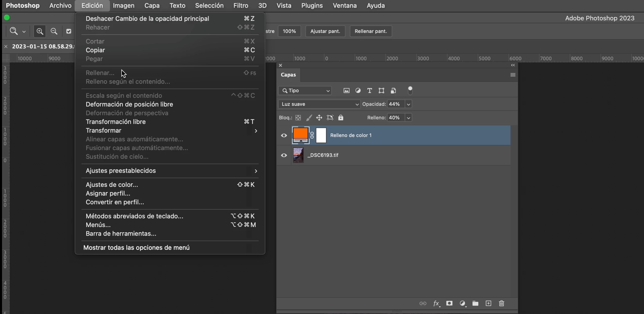Hide the Relleno de color 1 layer
The image size is (644, 314).
tap(284, 136)
